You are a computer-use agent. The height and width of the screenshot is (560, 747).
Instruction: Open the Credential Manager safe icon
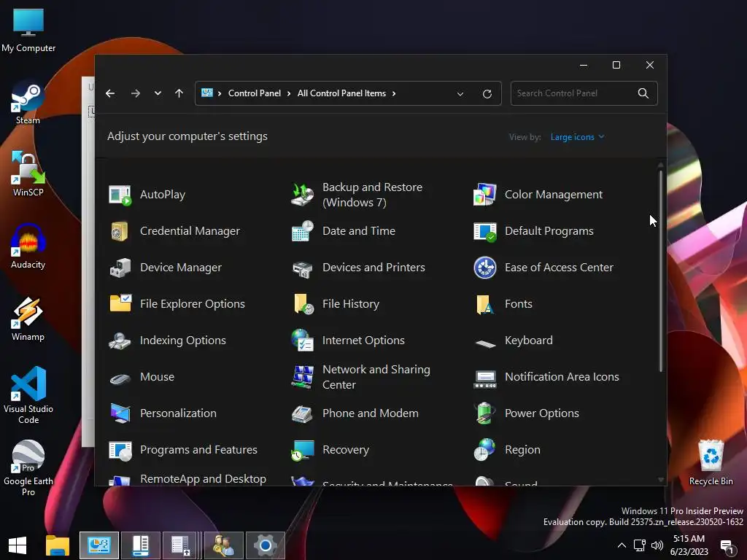[120, 231]
